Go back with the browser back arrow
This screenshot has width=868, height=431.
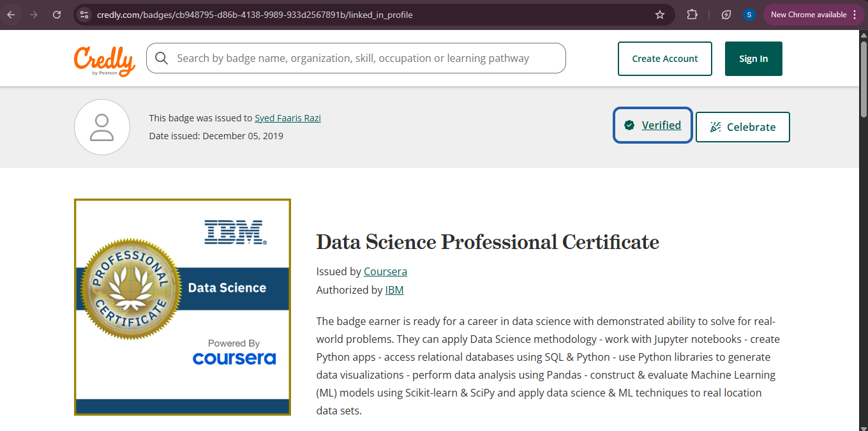point(11,14)
